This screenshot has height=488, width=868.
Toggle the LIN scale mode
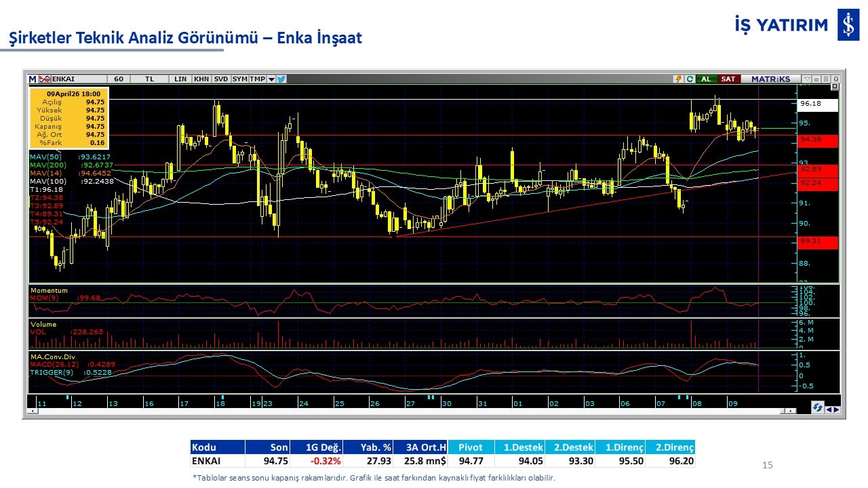click(x=180, y=79)
